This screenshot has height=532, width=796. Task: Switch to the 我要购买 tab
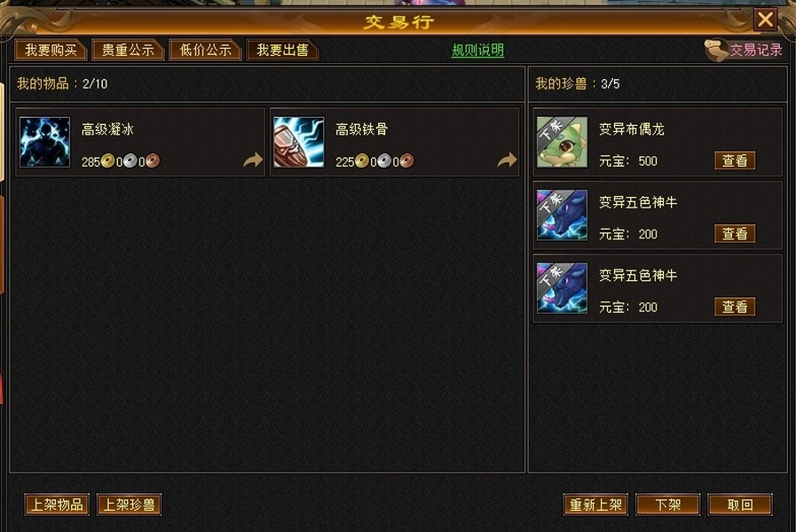[51, 51]
